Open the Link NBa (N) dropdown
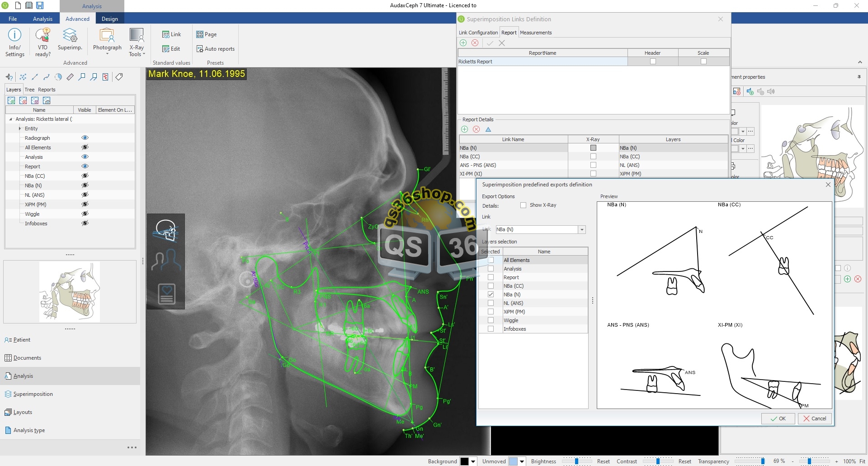Screen dimensions: 868x466 (582, 230)
